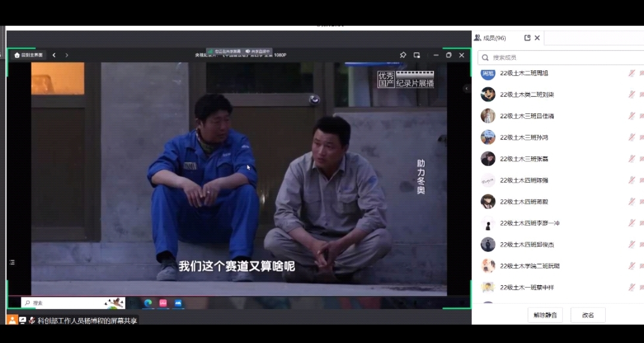
Task: Select member 22级土木三班张磊
Action: pos(524,159)
